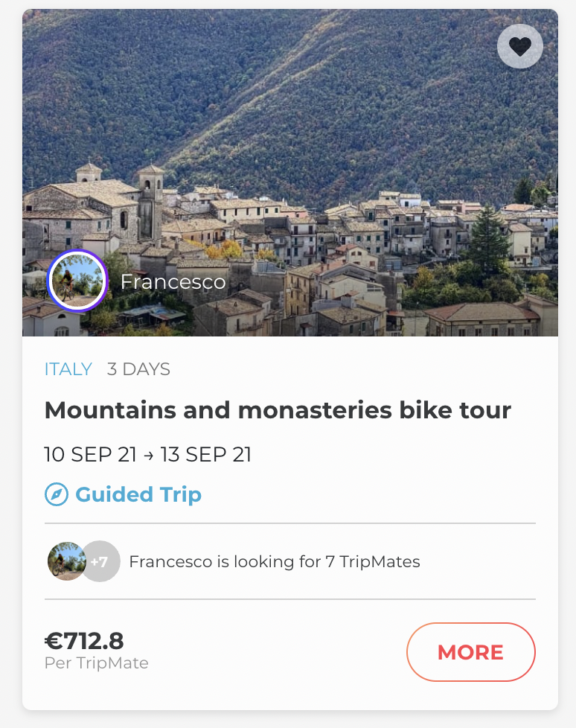Click the text Francesco is looking for 7 TripMates
The image size is (576, 728).
point(275,561)
